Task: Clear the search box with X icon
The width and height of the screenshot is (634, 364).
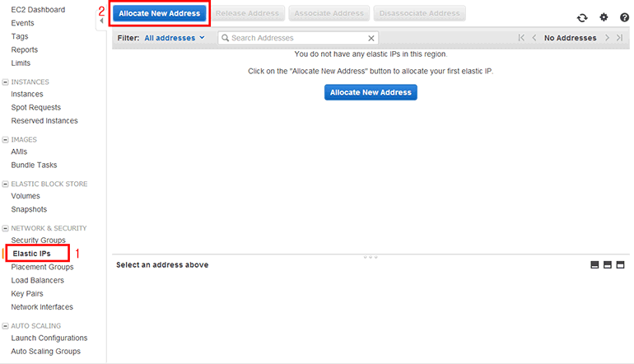Action: tap(371, 38)
